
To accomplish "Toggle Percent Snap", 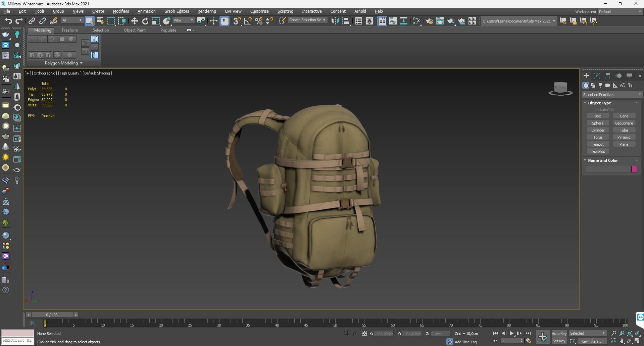I will click(x=259, y=21).
